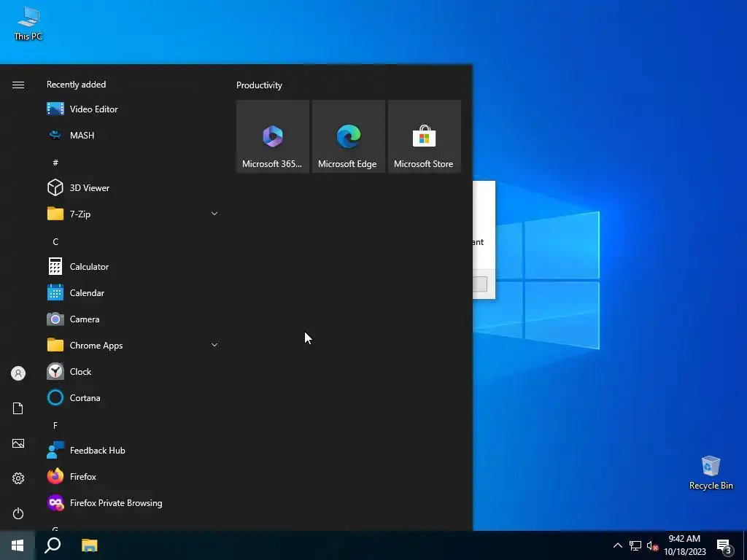Open Firefox Private Browsing
747x560 pixels.
(x=133, y=503)
